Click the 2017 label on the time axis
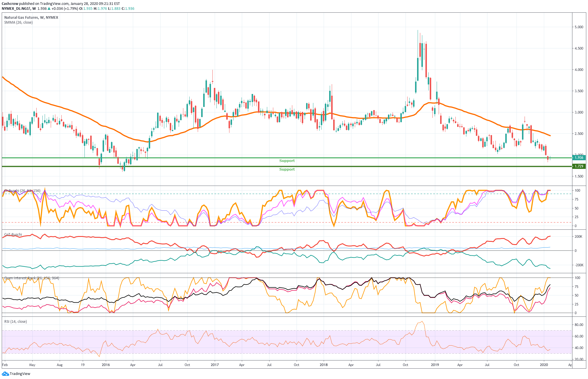 [215, 365]
